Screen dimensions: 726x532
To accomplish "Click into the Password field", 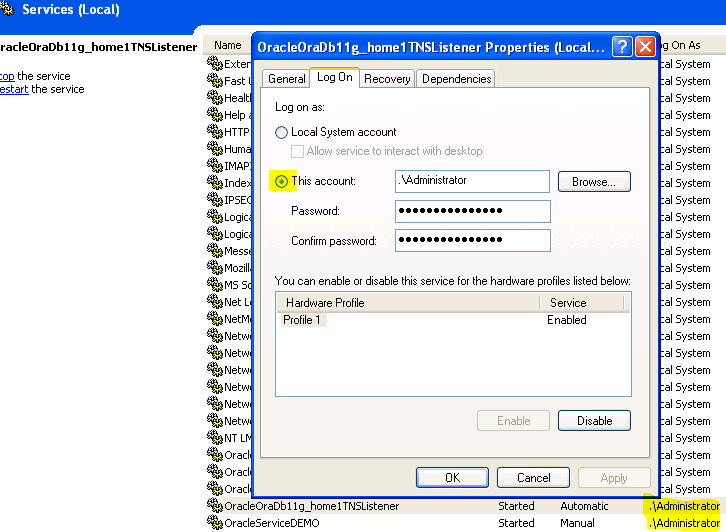I will [x=472, y=211].
